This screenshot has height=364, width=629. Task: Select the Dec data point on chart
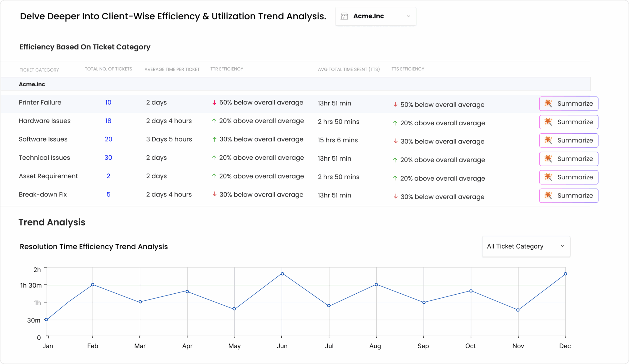coord(565,274)
